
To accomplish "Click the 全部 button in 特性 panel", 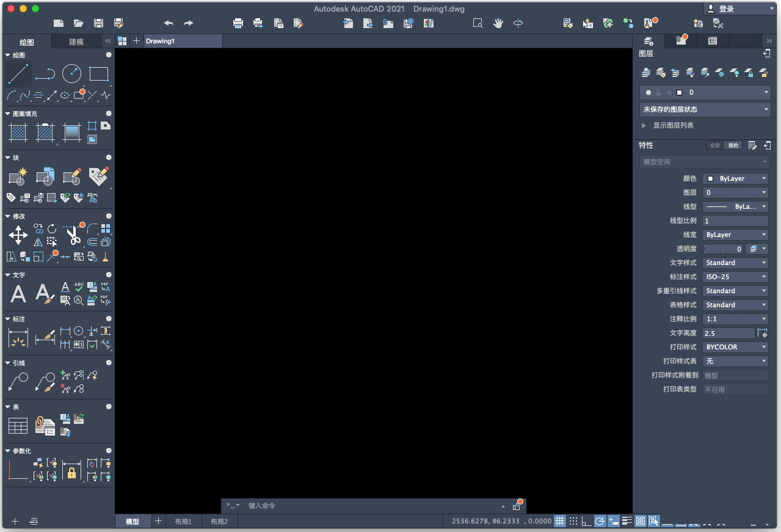I will pos(714,145).
